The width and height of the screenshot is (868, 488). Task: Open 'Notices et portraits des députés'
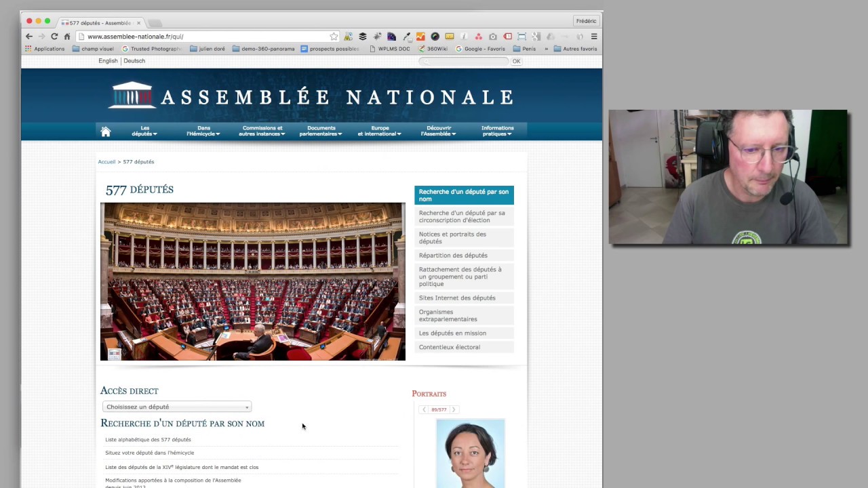pos(464,238)
